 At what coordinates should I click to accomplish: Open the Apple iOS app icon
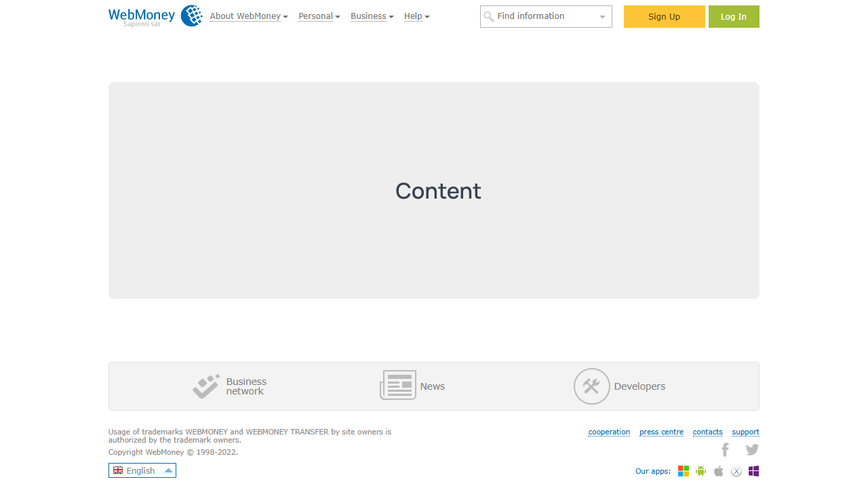(719, 471)
